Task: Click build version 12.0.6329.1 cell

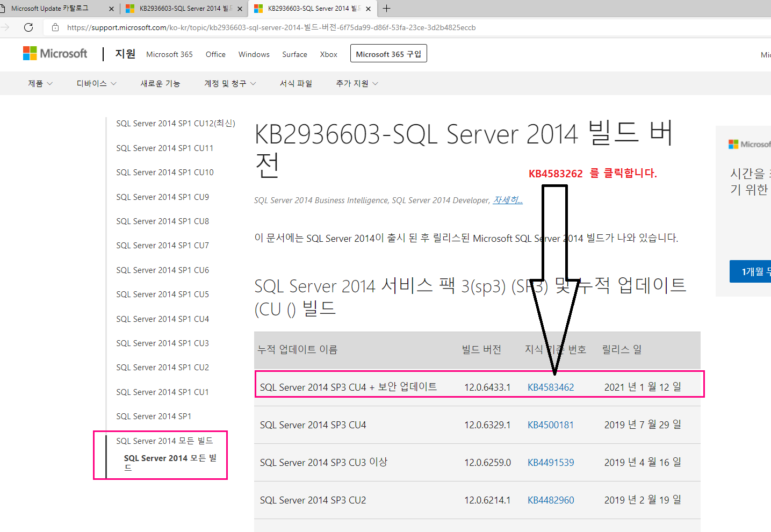Action: point(487,425)
